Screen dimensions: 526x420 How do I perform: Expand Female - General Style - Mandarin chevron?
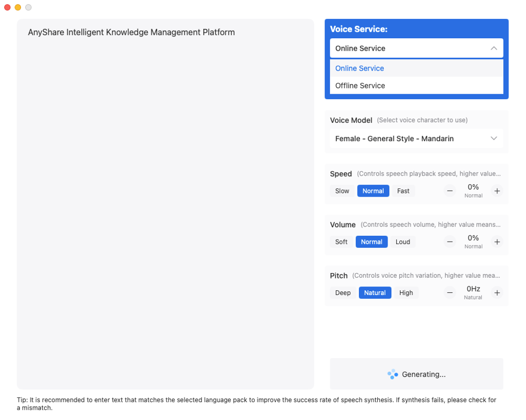coord(494,139)
